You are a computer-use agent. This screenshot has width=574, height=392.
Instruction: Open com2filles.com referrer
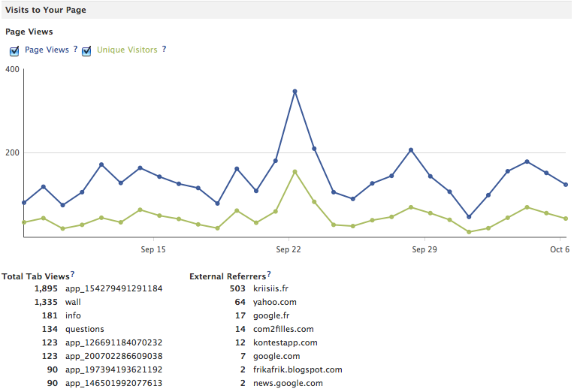point(283,329)
